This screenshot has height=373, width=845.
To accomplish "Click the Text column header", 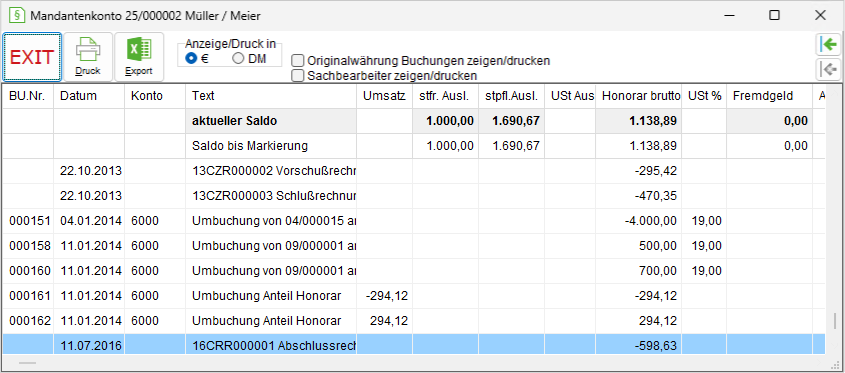I will (271, 96).
